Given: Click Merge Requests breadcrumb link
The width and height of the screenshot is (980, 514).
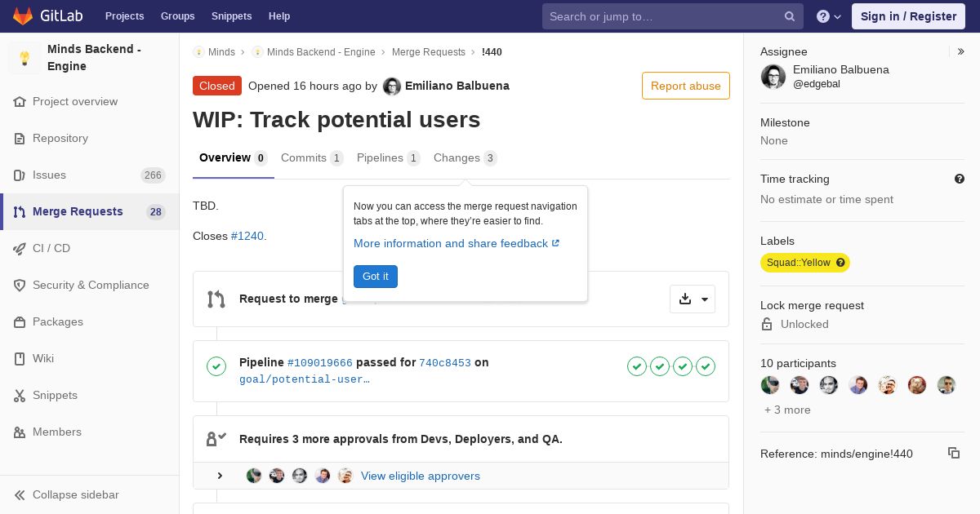Looking at the screenshot, I should [x=429, y=51].
